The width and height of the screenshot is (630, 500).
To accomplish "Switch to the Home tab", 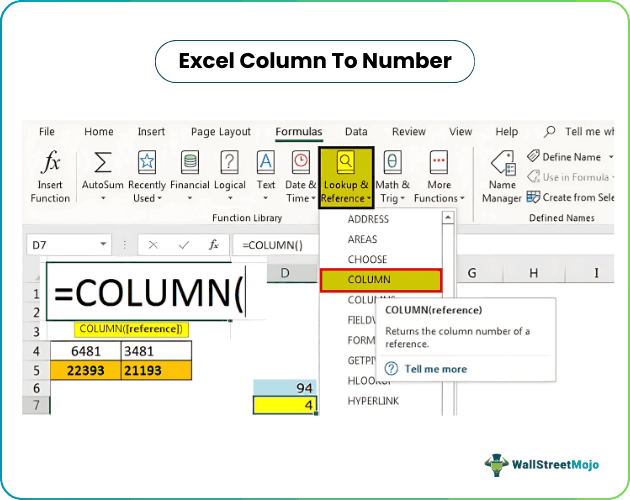I will [99, 131].
